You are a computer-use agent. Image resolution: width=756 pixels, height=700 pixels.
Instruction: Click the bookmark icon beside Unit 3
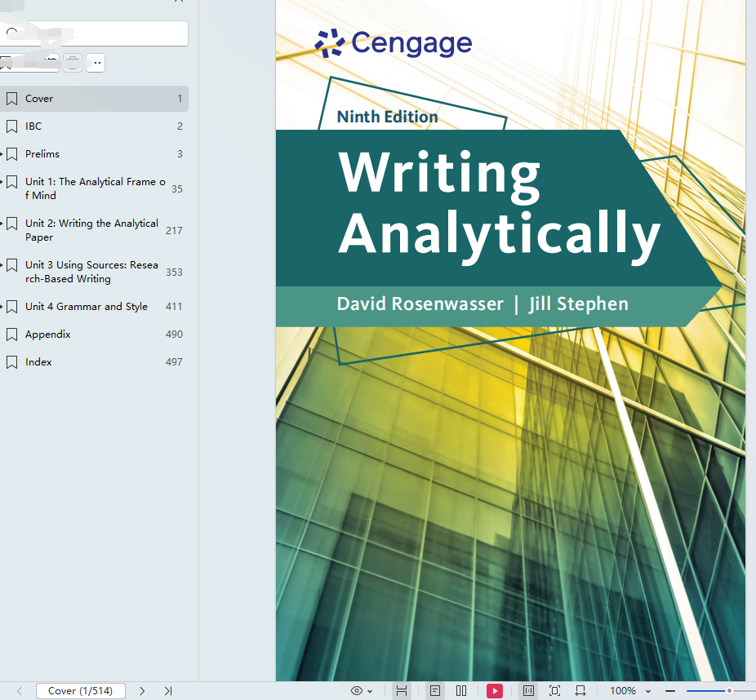pos(12,265)
